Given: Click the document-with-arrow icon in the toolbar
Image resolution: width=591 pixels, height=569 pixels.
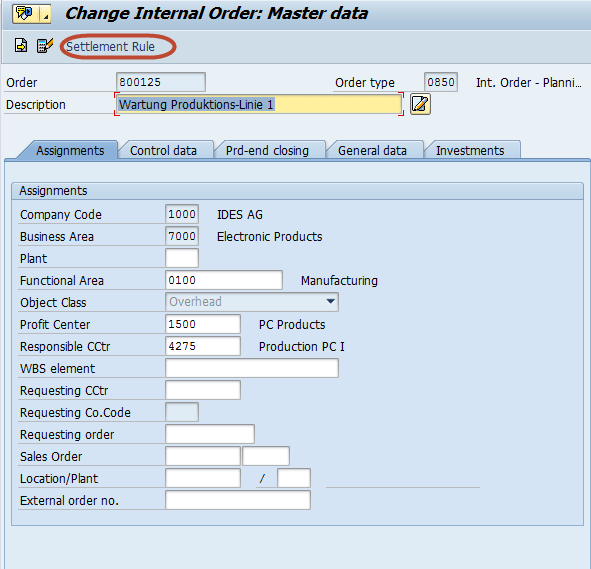Looking at the screenshot, I should pyautogui.click(x=21, y=45).
